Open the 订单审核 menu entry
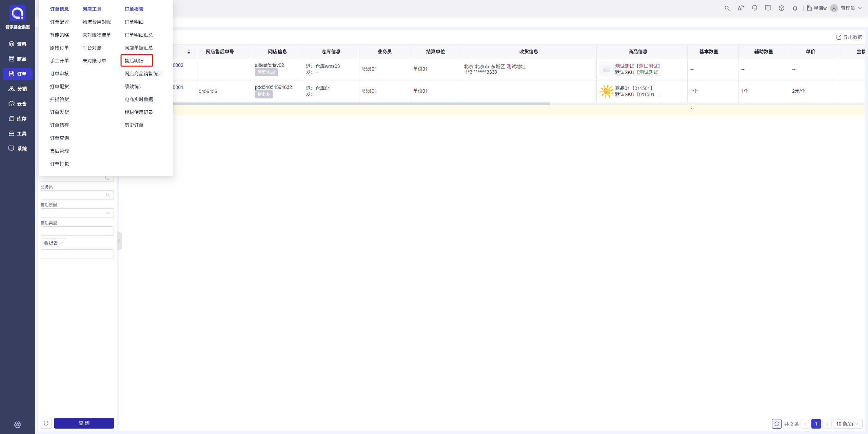 pyautogui.click(x=59, y=74)
